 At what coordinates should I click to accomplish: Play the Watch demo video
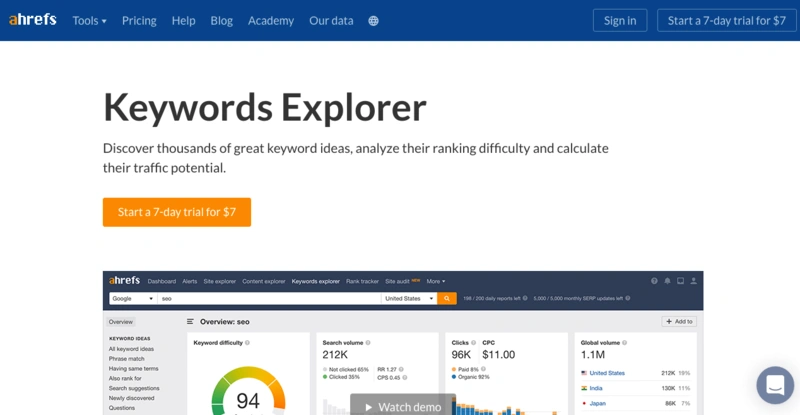(x=403, y=406)
